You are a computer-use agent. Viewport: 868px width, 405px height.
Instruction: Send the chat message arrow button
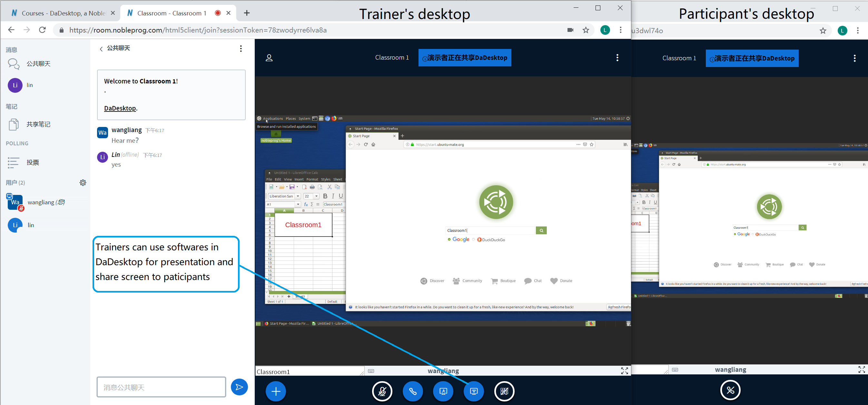click(239, 387)
